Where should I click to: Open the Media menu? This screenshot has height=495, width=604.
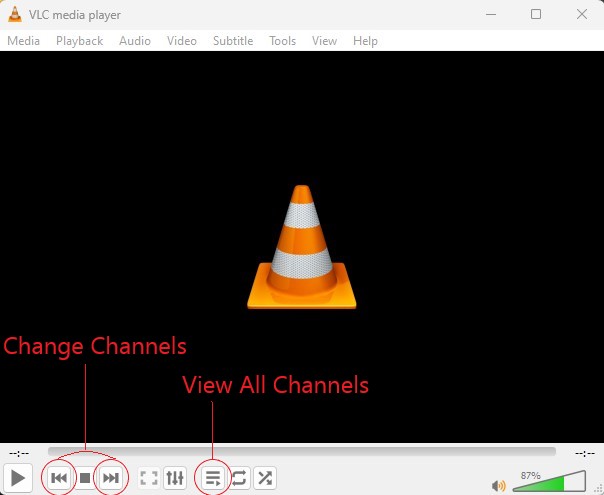24,41
